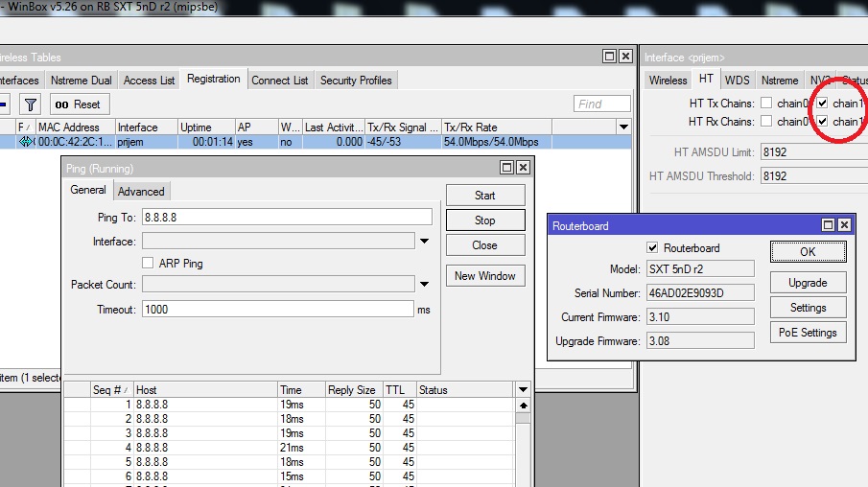Screen dimensions: 868x487
Task: Enable the ARP Ping checkbox
Action: (x=148, y=263)
